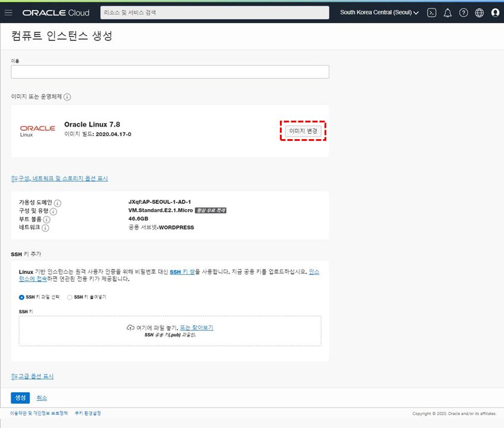The height and width of the screenshot is (428, 504).
Task: Select SSH 키 붙여넣기 radio button
Action: [70, 297]
